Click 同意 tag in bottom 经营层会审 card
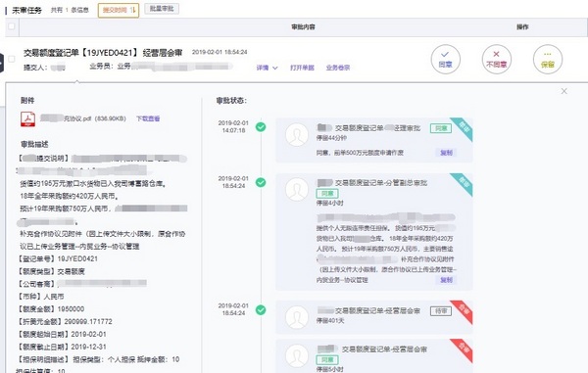The width and height of the screenshot is (588, 373). point(327,360)
